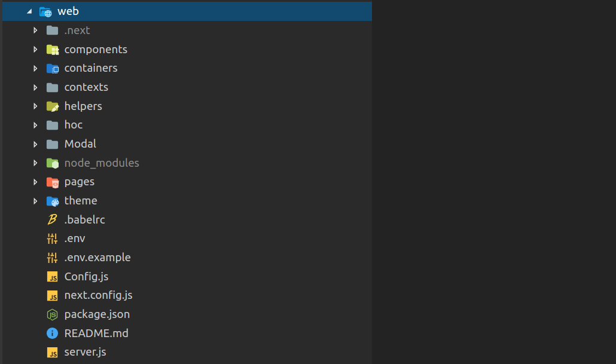This screenshot has height=364, width=616.
Task: Click the helpers folder icon
Action: point(53,106)
